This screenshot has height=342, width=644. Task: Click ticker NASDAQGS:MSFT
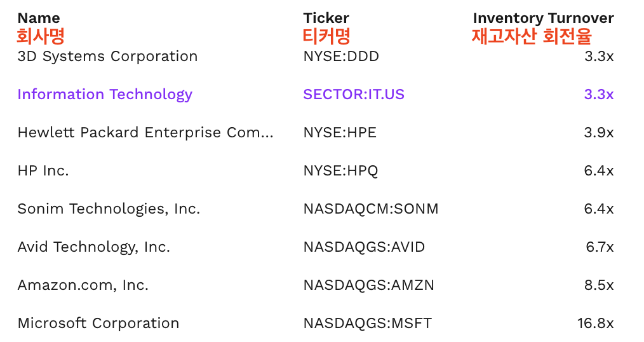[367, 323]
